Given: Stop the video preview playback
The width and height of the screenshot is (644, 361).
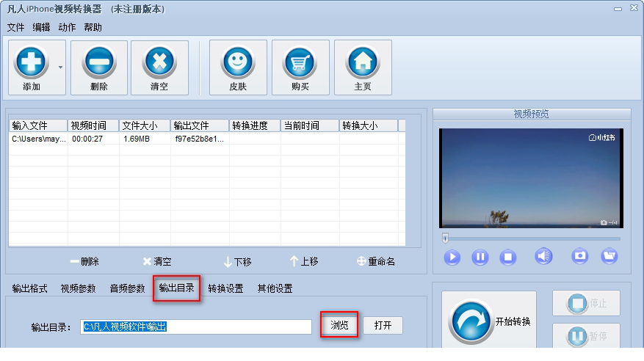Looking at the screenshot, I should (x=508, y=258).
